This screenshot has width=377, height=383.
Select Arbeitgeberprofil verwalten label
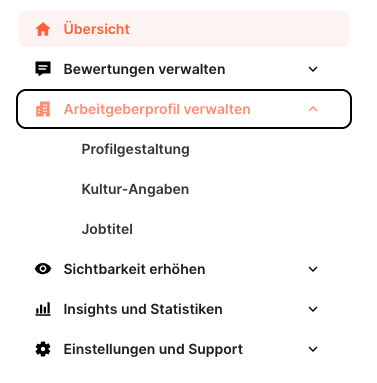point(157,109)
